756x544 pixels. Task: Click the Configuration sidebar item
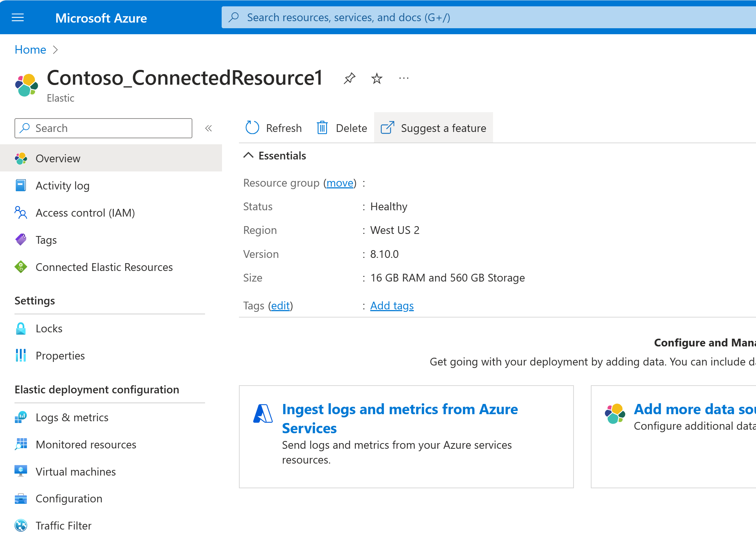point(69,498)
